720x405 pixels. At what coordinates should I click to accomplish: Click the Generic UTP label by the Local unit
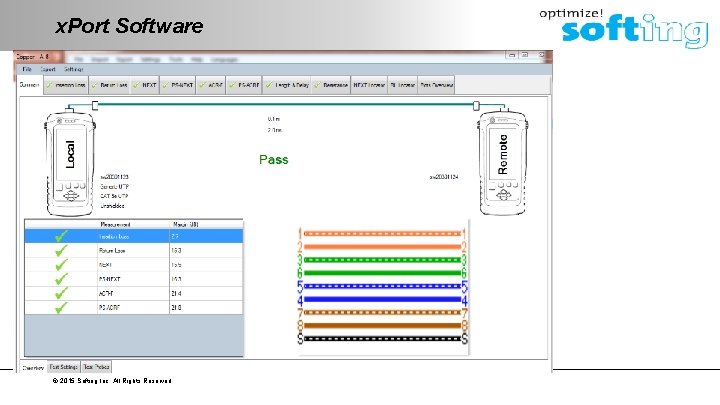(115, 187)
